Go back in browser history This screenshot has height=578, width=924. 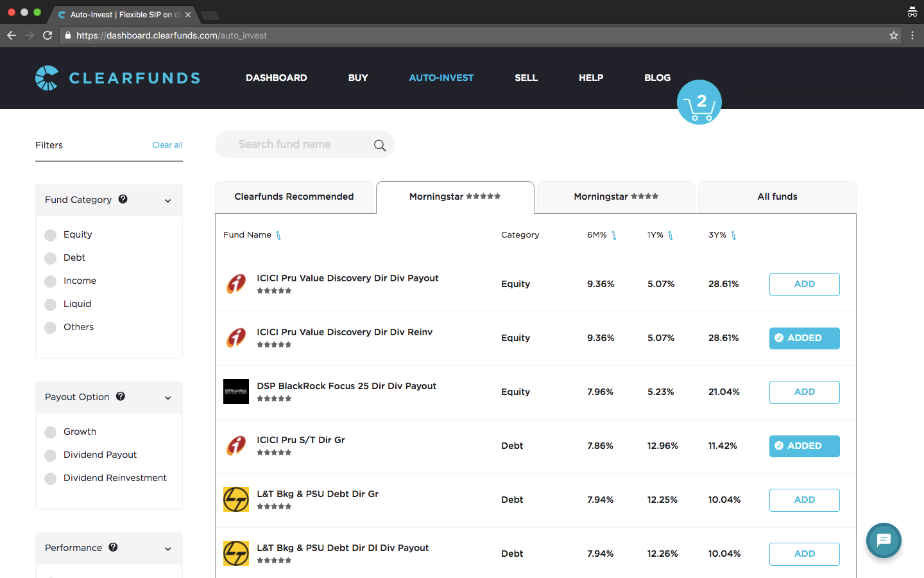[x=12, y=35]
